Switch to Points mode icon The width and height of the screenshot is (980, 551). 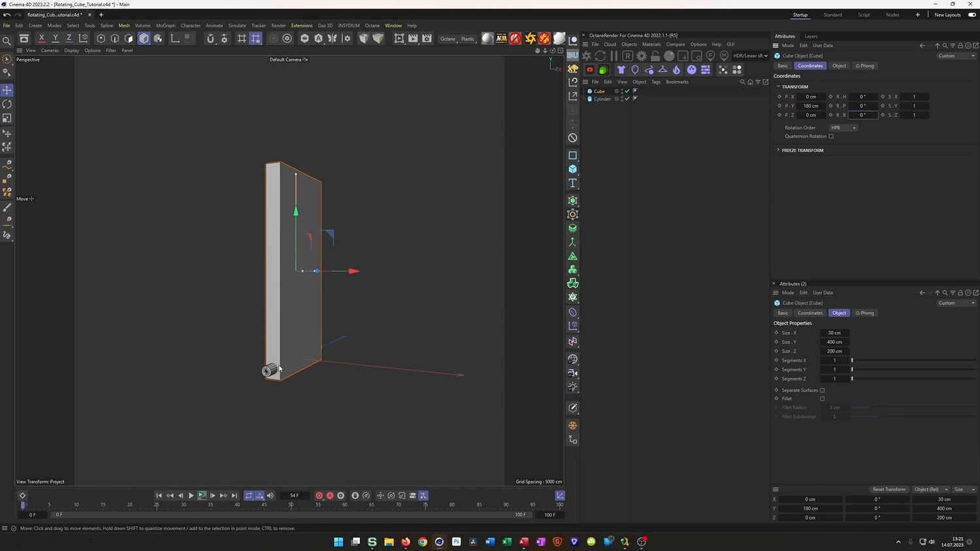[101, 39]
